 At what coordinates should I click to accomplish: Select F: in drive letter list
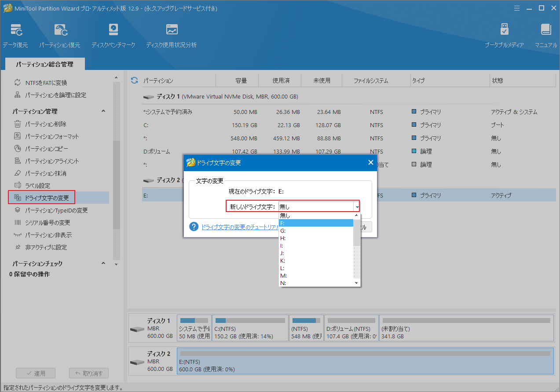point(316,223)
